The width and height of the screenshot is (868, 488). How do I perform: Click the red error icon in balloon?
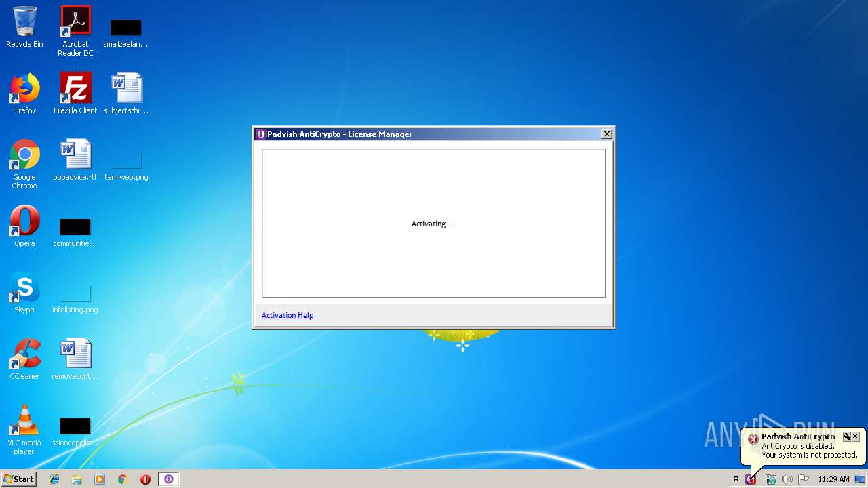753,439
